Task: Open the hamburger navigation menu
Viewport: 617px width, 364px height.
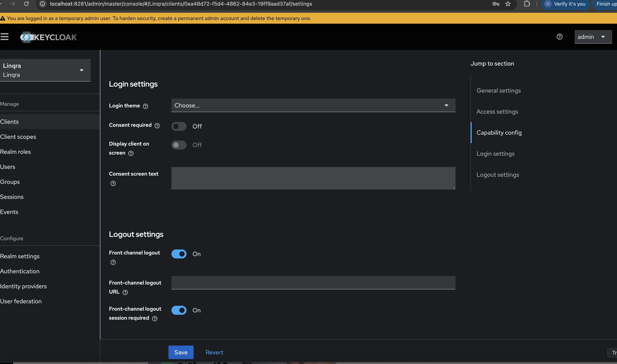Action: click(5, 37)
